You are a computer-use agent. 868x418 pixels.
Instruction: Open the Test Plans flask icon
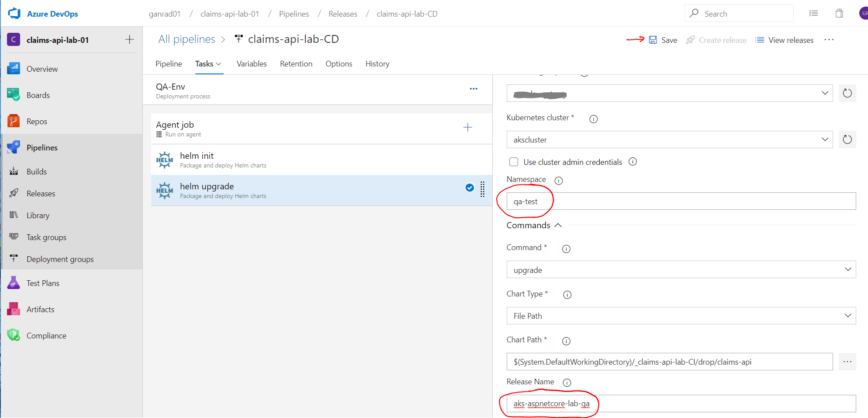click(x=14, y=283)
